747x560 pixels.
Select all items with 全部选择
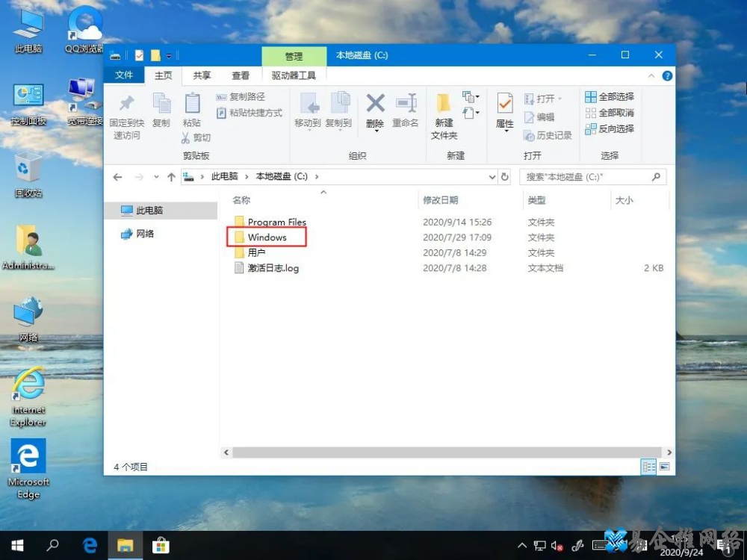pyautogui.click(x=610, y=98)
